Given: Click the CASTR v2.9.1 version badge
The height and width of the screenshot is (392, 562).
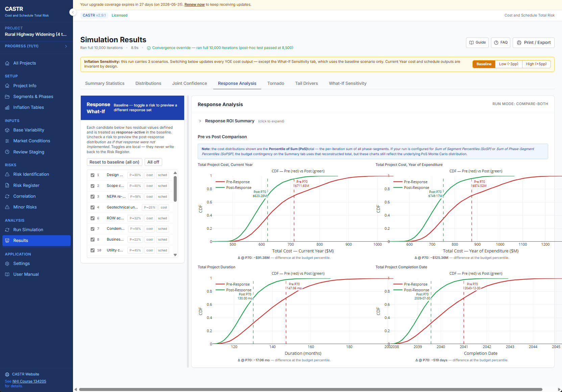Looking at the screenshot, I should coord(94,16).
